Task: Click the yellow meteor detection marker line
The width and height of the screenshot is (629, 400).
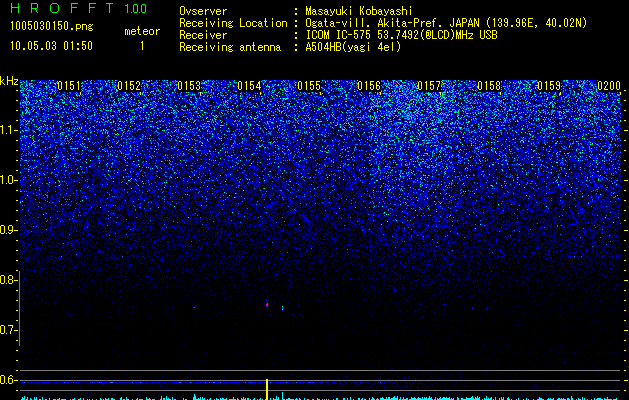Action: [267, 389]
